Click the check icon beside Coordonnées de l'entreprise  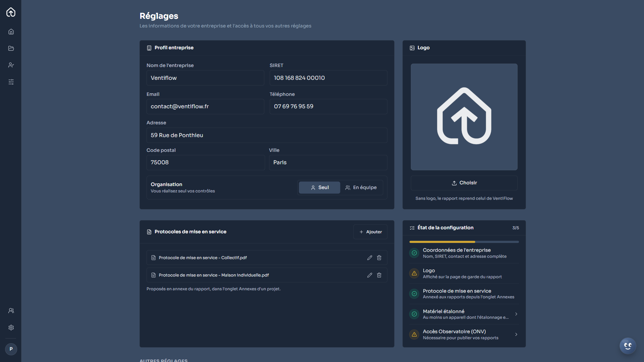click(x=414, y=253)
